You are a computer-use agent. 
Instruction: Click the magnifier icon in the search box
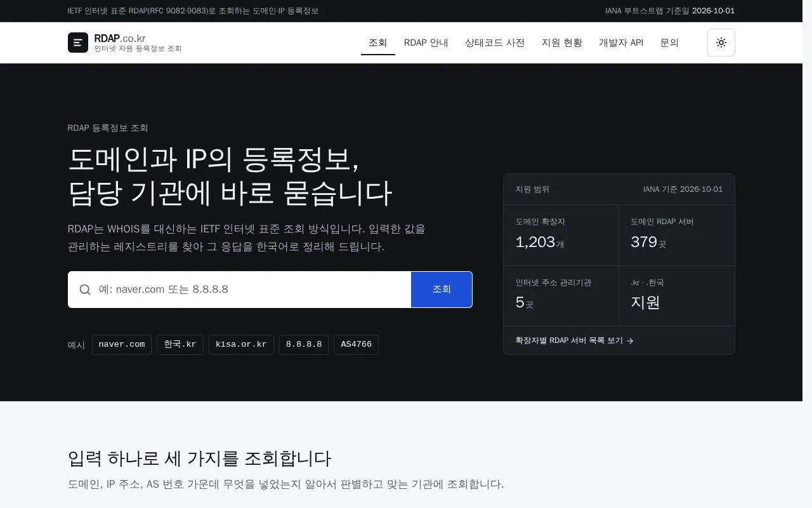point(85,290)
